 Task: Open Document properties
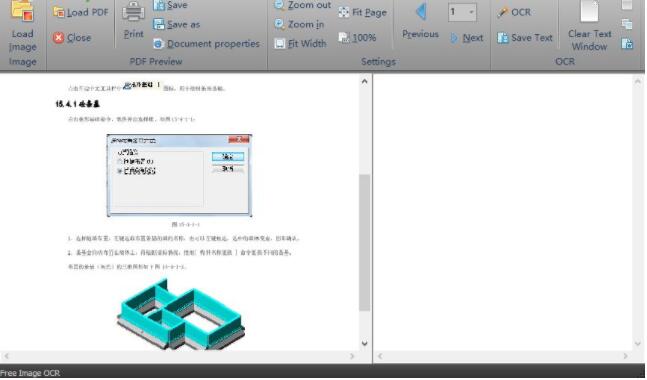click(x=206, y=44)
